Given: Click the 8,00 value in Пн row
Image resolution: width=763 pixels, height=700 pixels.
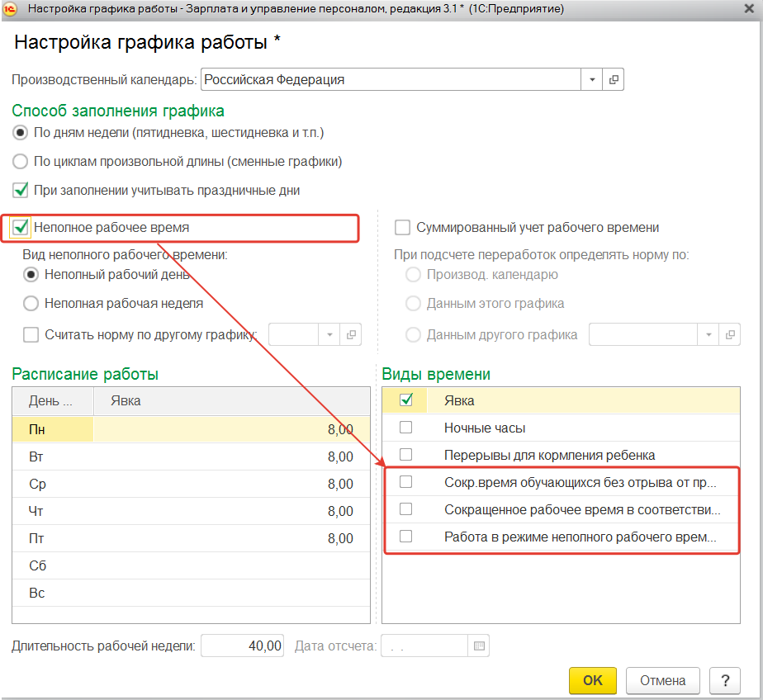Looking at the screenshot, I should tap(340, 429).
